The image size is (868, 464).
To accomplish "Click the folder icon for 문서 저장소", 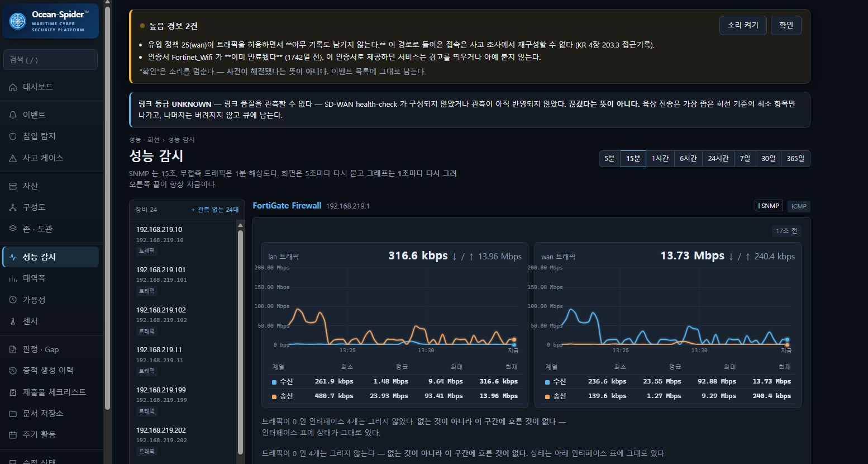I will pos(13,414).
